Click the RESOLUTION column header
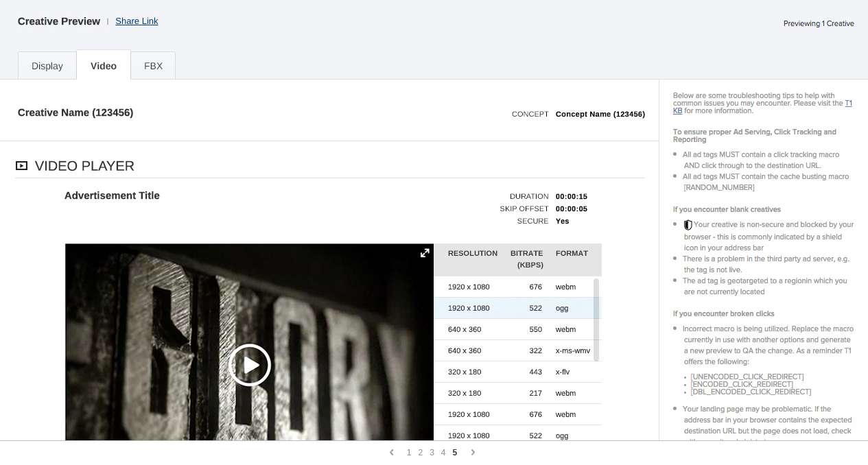The image size is (868, 465). pyautogui.click(x=473, y=253)
